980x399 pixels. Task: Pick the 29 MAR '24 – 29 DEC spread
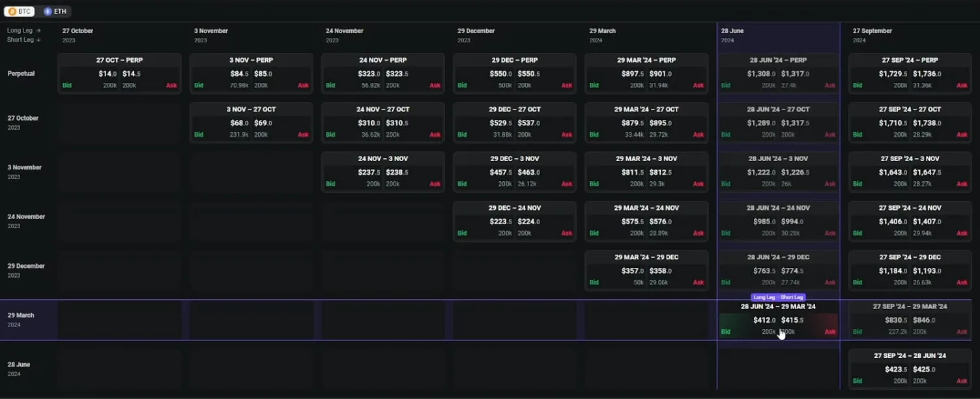(646, 271)
